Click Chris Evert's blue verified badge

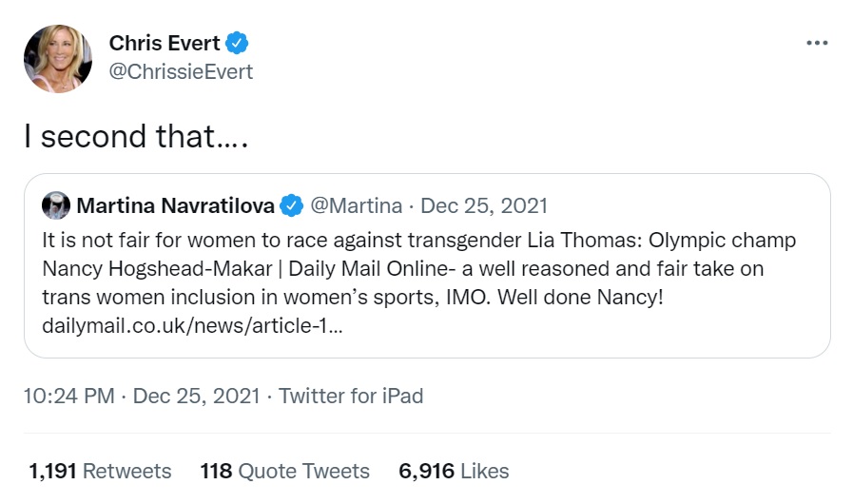237,43
